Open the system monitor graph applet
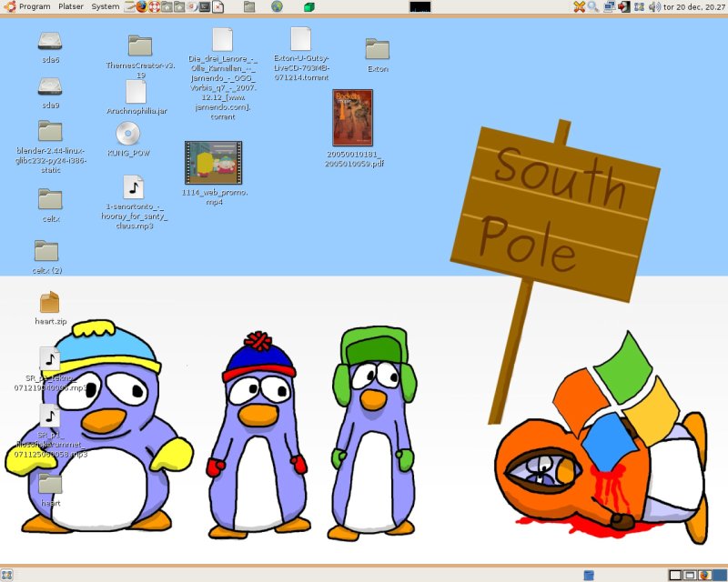 tap(420, 6)
